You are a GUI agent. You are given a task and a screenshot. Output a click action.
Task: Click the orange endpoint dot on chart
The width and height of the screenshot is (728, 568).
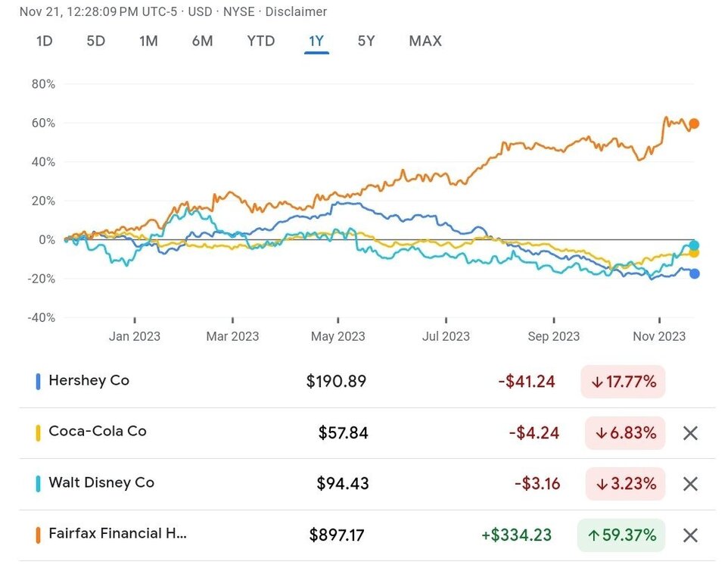[694, 123]
